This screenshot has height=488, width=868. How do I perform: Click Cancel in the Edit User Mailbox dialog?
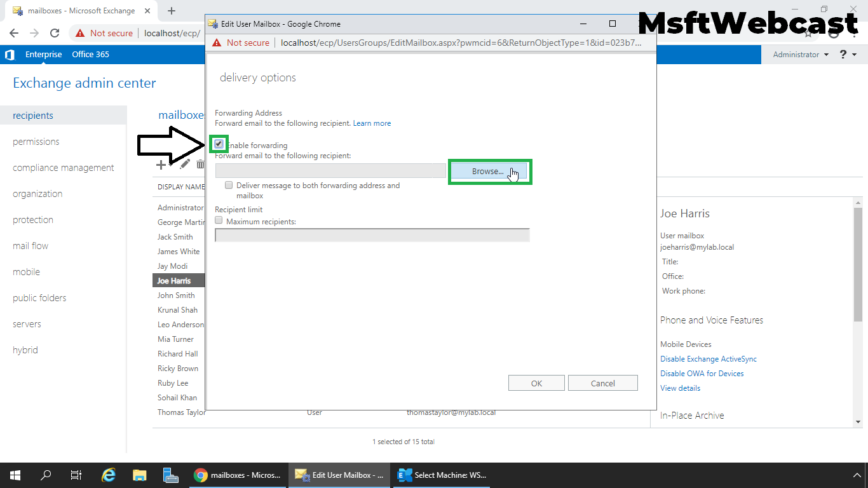click(x=602, y=383)
